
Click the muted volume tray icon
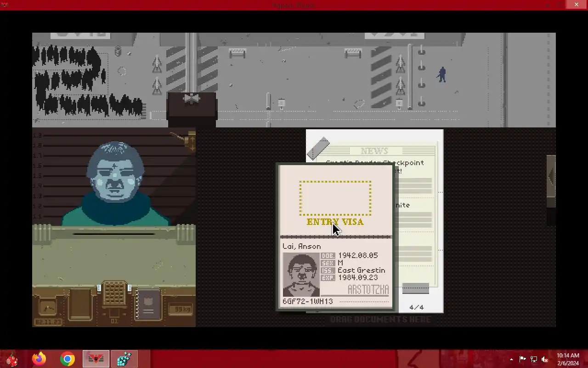tap(544, 359)
